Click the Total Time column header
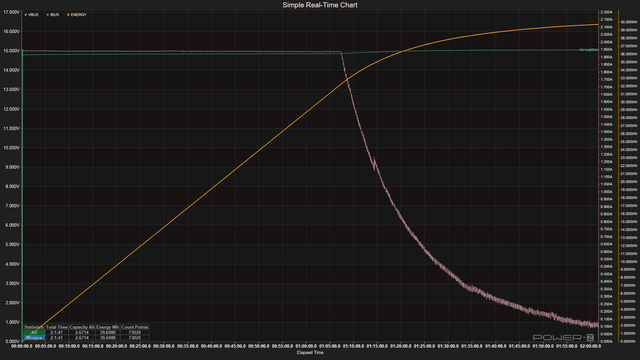The height and width of the screenshot is (360, 640). pos(56,327)
